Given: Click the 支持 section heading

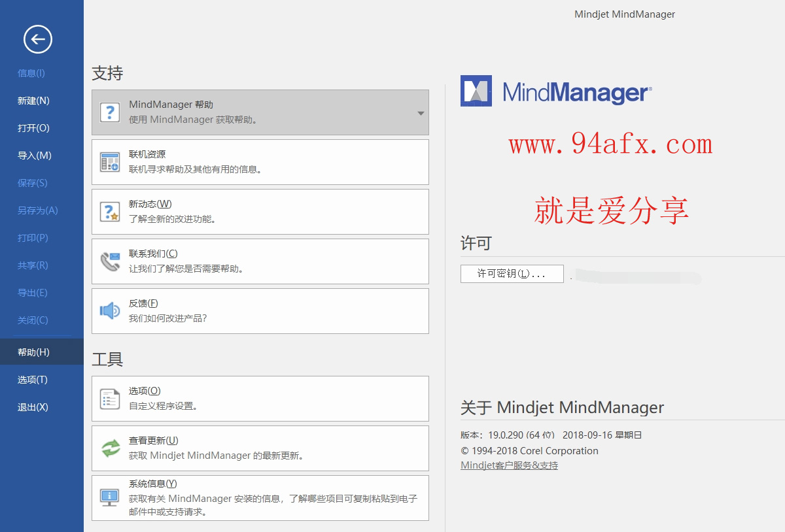Looking at the screenshot, I should tap(107, 73).
